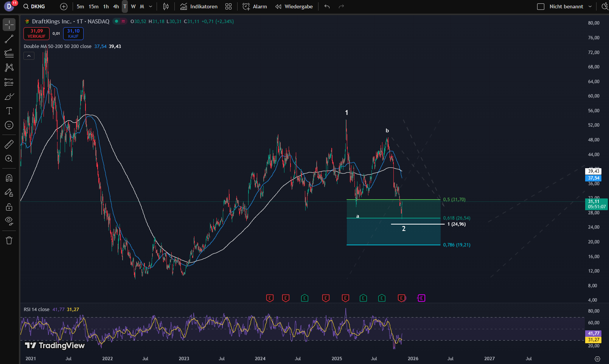Image resolution: width=609 pixels, height=364 pixels.
Task: Select the weekly W timeframe
Action: (133, 6)
